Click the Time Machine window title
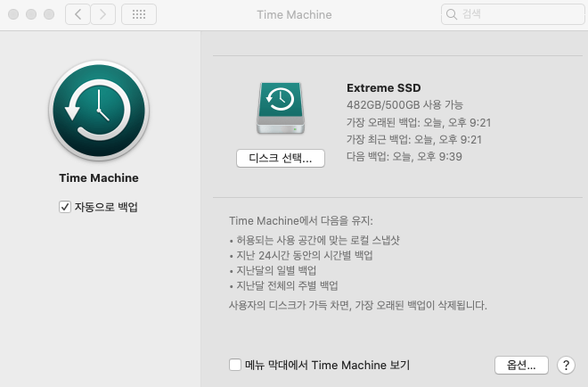 [x=294, y=14]
